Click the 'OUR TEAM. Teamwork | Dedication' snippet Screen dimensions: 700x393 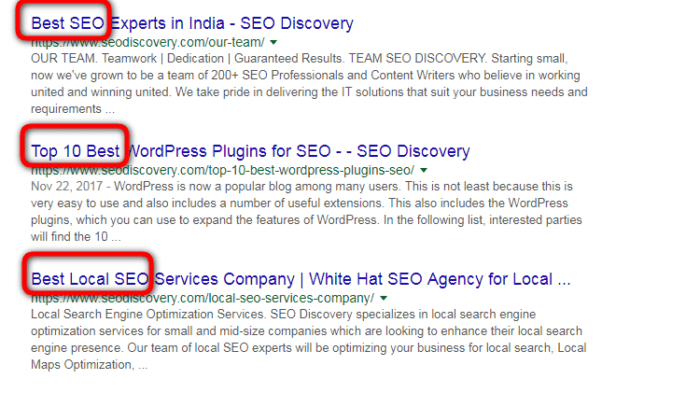(x=127, y=59)
